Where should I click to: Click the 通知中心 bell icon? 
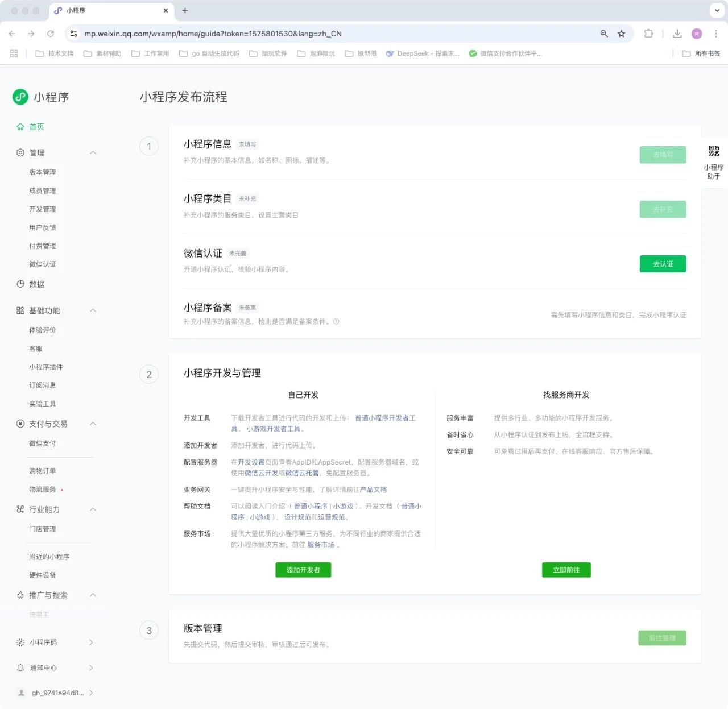coord(20,667)
